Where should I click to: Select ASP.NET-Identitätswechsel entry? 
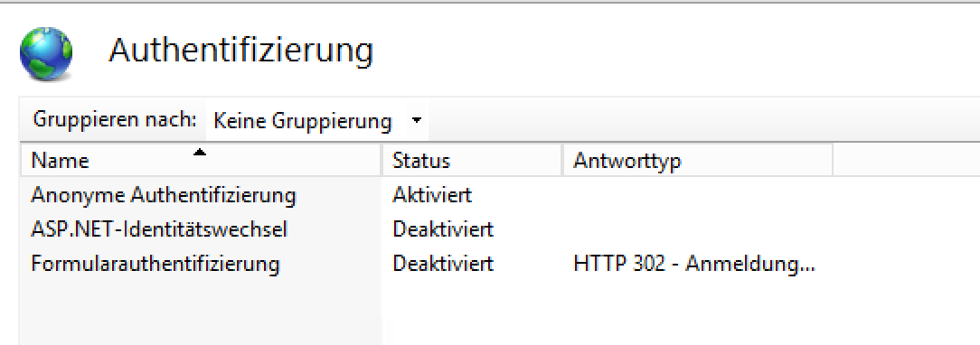(x=159, y=229)
